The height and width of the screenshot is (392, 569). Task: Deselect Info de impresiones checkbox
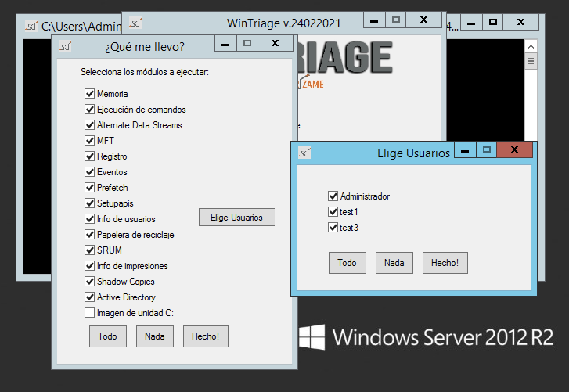90,266
